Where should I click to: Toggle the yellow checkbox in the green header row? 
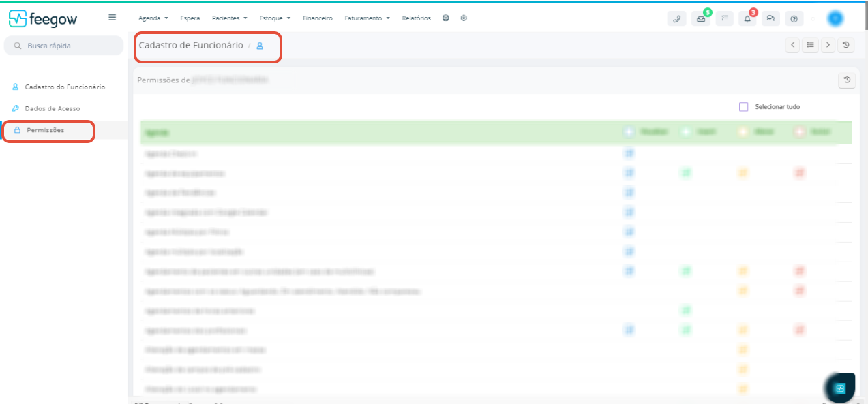click(743, 132)
